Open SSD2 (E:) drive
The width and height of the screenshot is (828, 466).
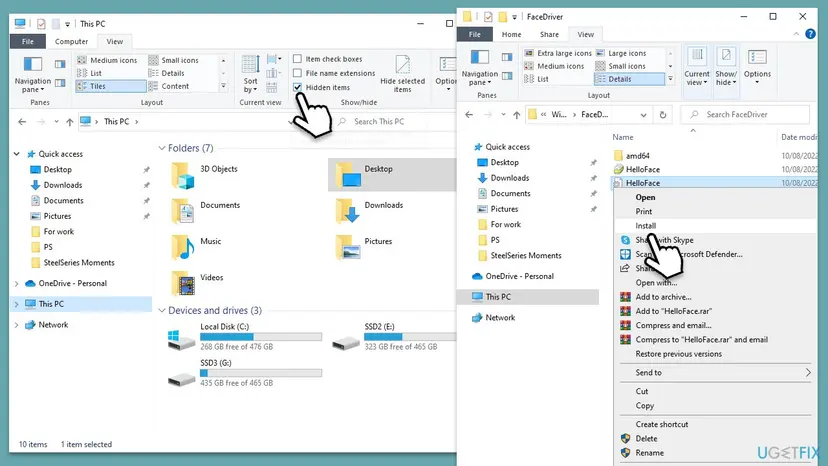[x=393, y=337]
